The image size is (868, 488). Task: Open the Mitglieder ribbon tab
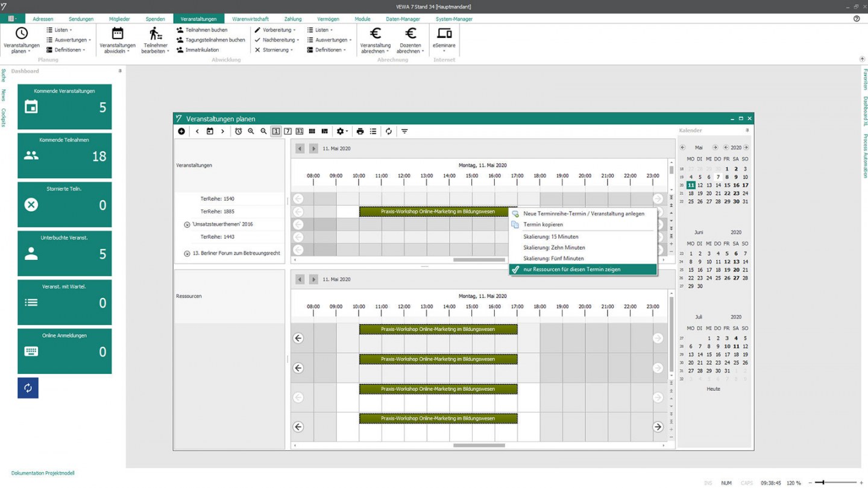(119, 19)
